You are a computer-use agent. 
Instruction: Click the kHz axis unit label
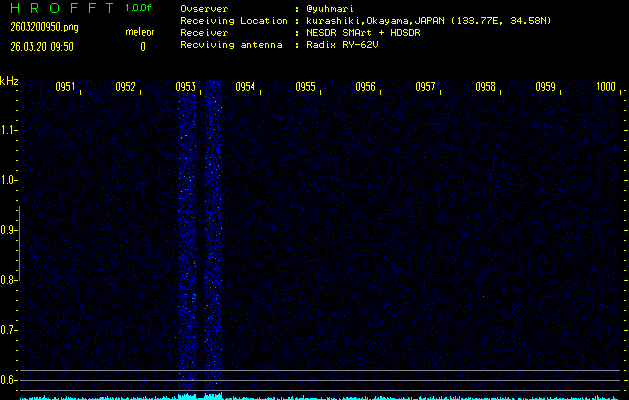pos(9,81)
